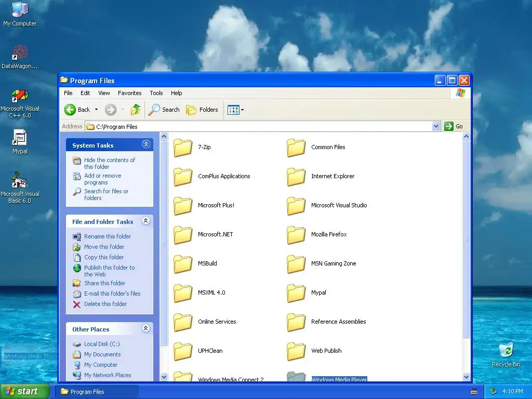Click Search for files or folders
The image size is (532, 399).
(106, 194)
